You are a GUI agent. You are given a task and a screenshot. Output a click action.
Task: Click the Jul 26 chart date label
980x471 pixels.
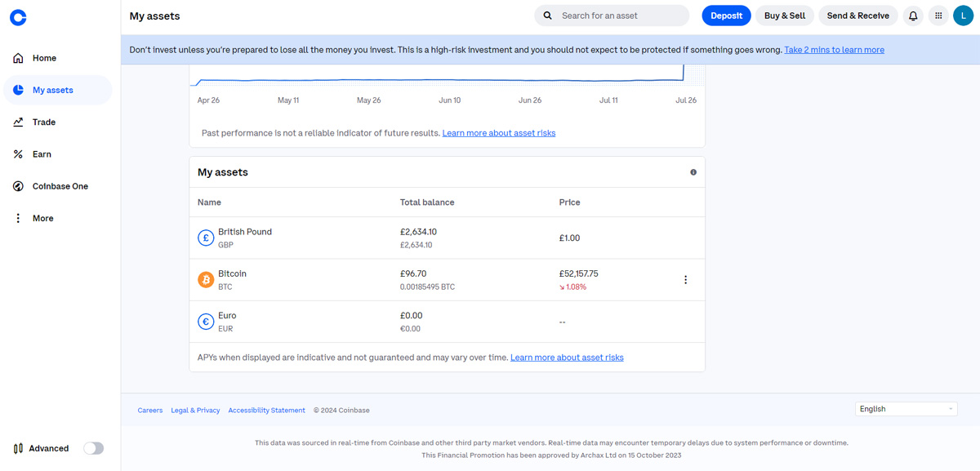[x=686, y=100]
